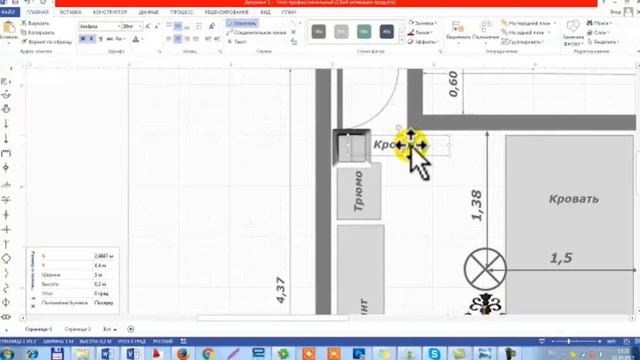Screen dimensions: 640x360
Task: Click Bring to Front (На передний план)
Action: [x=529, y=23]
